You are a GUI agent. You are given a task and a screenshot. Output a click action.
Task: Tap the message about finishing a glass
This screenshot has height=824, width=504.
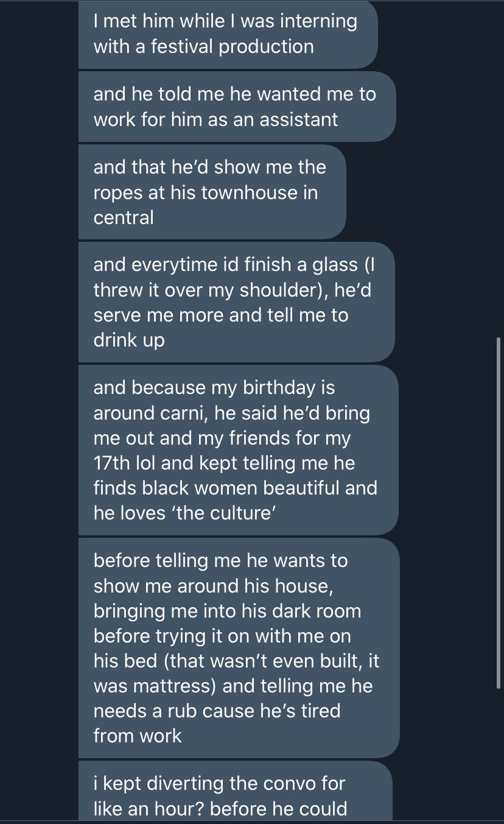236,302
